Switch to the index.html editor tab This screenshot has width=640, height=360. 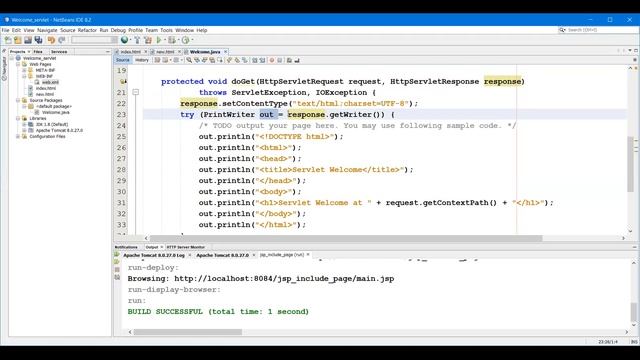[x=130, y=52]
